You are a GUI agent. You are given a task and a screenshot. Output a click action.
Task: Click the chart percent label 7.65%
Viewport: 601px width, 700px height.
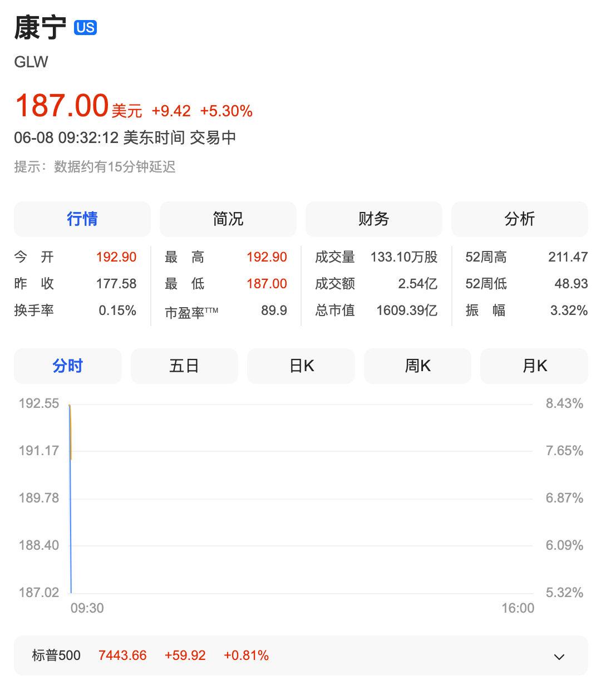pyautogui.click(x=564, y=451)
